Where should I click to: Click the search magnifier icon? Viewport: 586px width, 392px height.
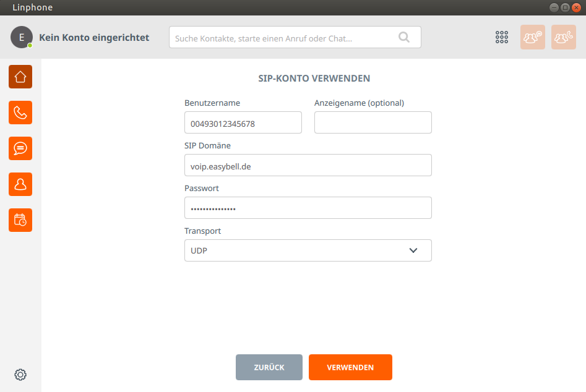click(404, 37)
